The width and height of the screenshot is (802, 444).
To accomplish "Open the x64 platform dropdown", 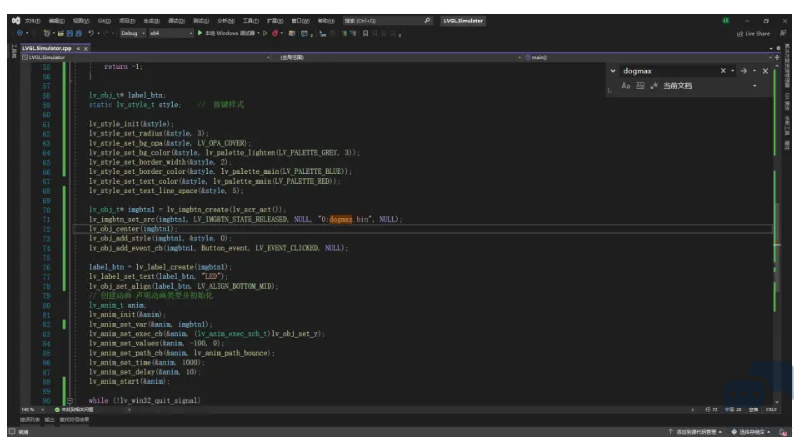I will click(171, 33).
